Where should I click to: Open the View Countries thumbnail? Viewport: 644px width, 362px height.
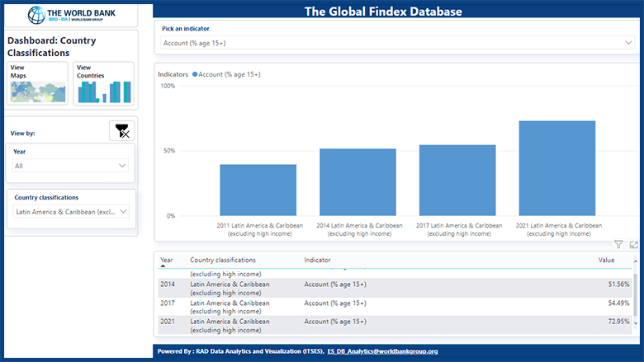click(103, 83)
